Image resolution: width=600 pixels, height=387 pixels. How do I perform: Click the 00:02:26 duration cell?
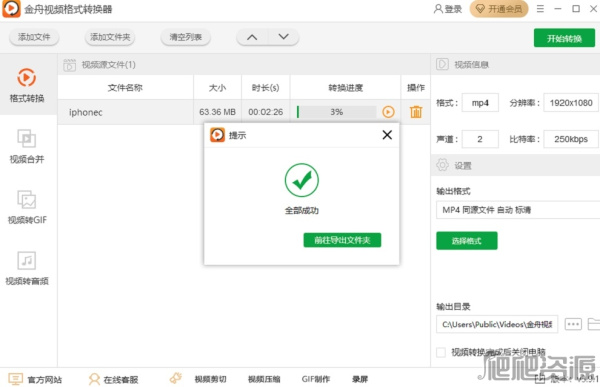[x=266, y=112]
